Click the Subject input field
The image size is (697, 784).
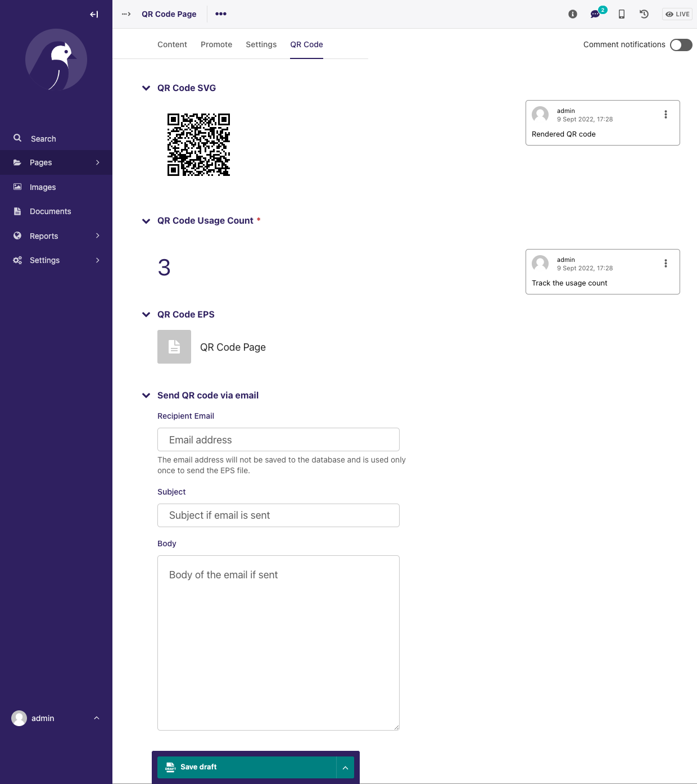coord(278,515)
